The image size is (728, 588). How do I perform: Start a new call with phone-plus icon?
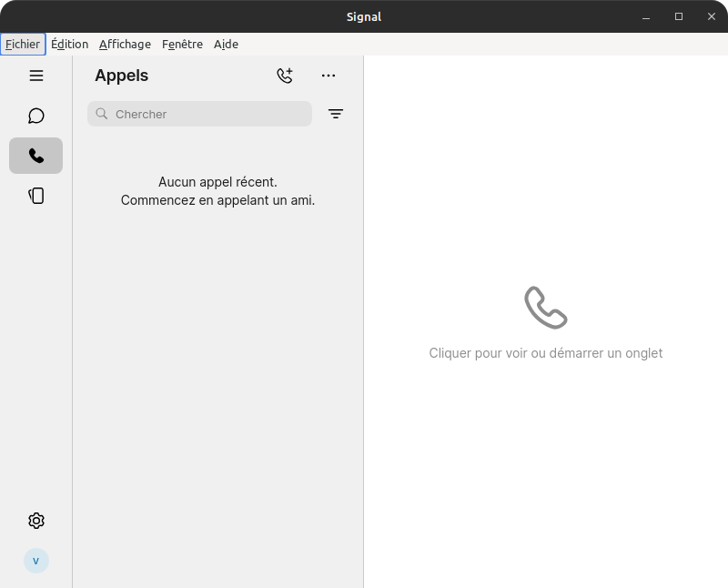tap(285, 76)
